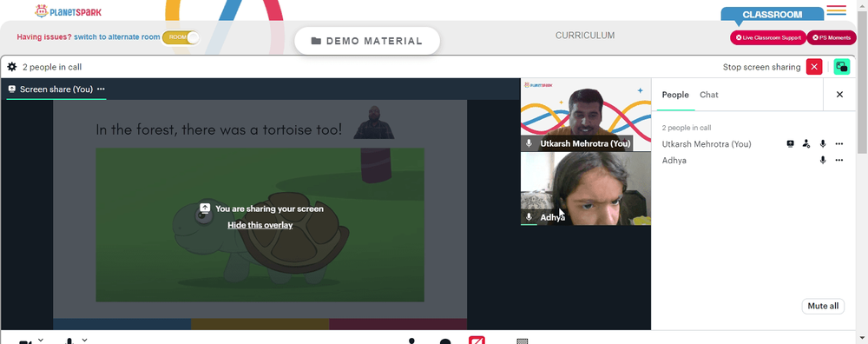Image resolution: width=868 pixels, height=344 pixels.
Task: Expand camera options chevron in bottom bar
Action: 41,340
